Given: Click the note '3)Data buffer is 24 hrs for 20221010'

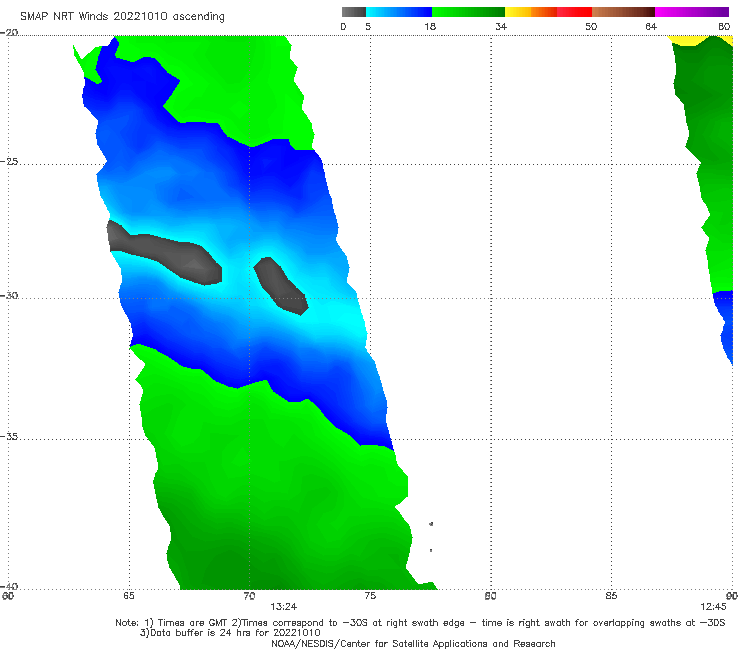Looking at the screenshot, I should tap(230, 633).
